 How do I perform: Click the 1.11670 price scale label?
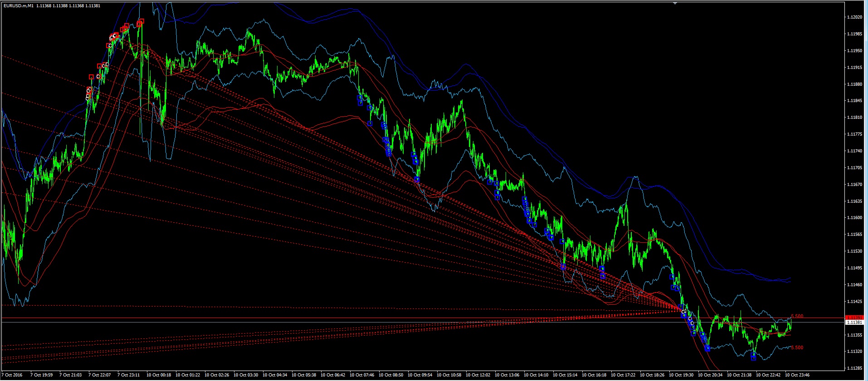pyautogui.click(x=854, y=185)
